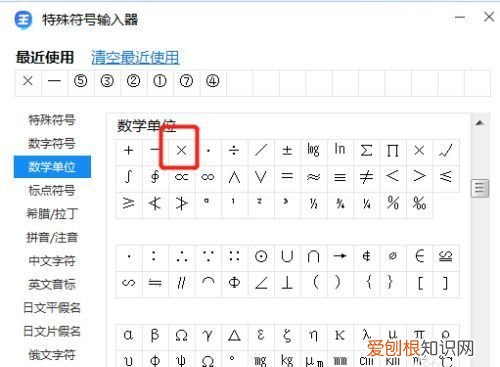Image resolution: width=500 pixels, height=367 pixels.
Task: Insert the product Π symbol
Action: click(x=393, y=151)
